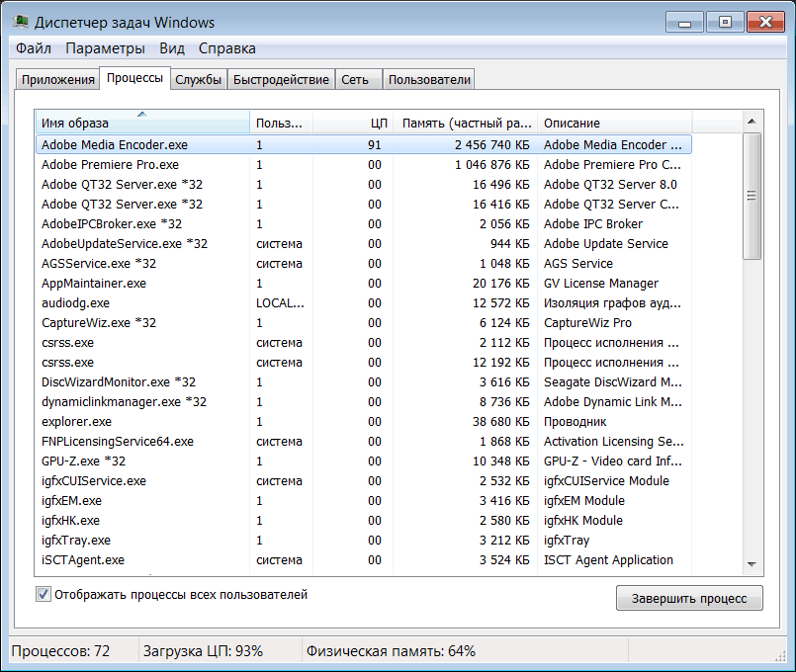Select the FNPLicensingService64.exe process

point(364,441)
